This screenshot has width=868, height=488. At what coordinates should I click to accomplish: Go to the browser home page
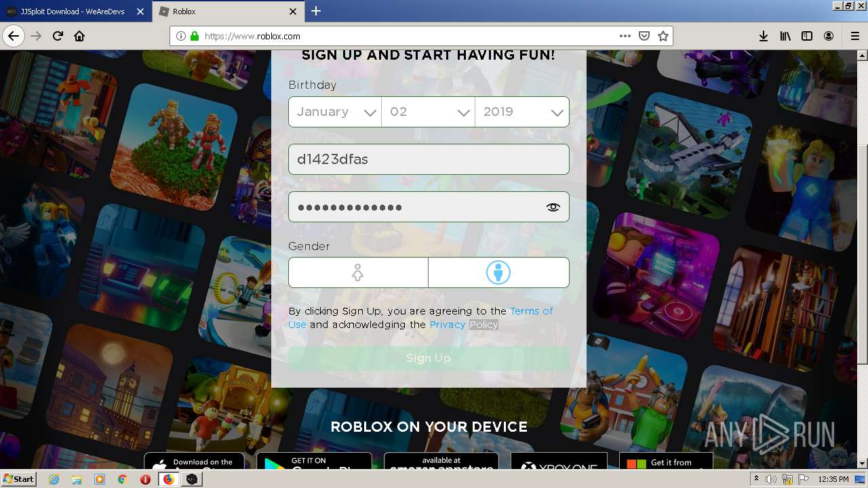click(79, 36)
